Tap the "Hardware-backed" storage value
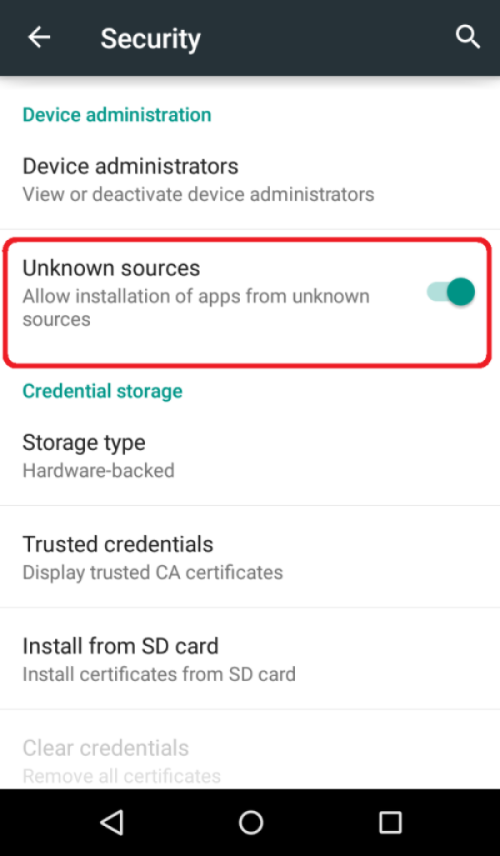Viewport: 500px width, 856px height. (x=98, y=471)
